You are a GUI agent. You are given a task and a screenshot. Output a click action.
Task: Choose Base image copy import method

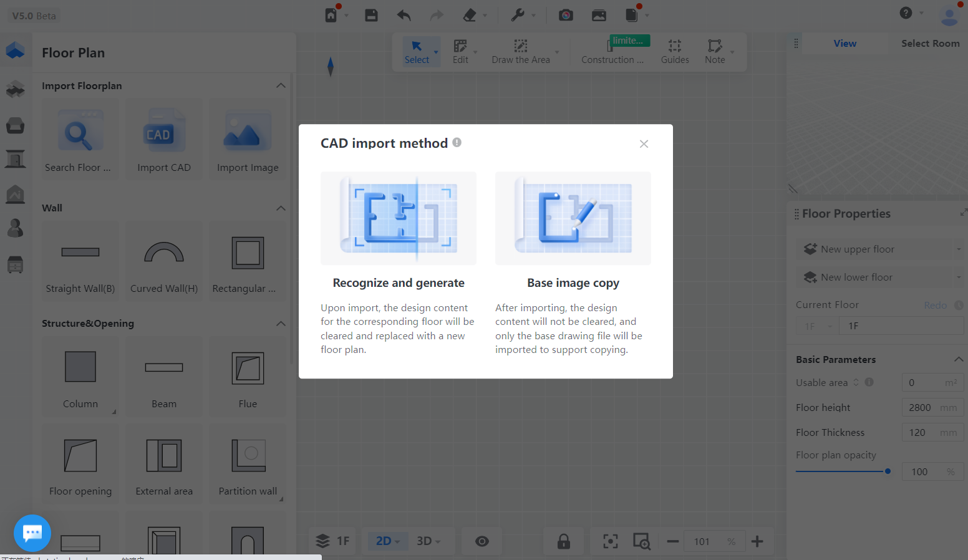tap(573, 219)
